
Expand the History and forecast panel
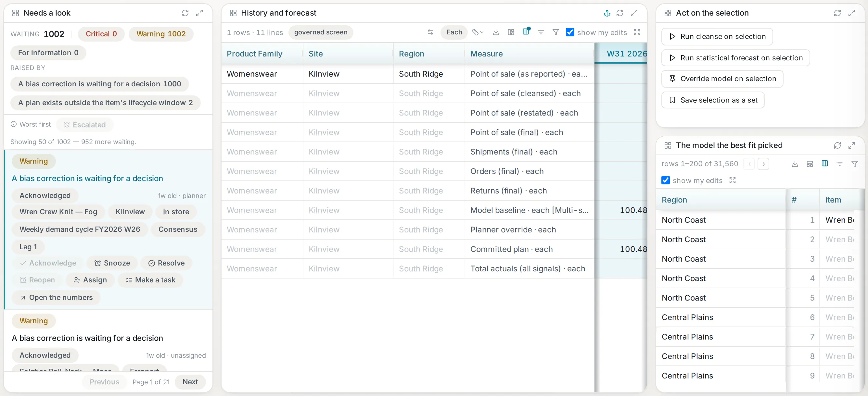634,13
